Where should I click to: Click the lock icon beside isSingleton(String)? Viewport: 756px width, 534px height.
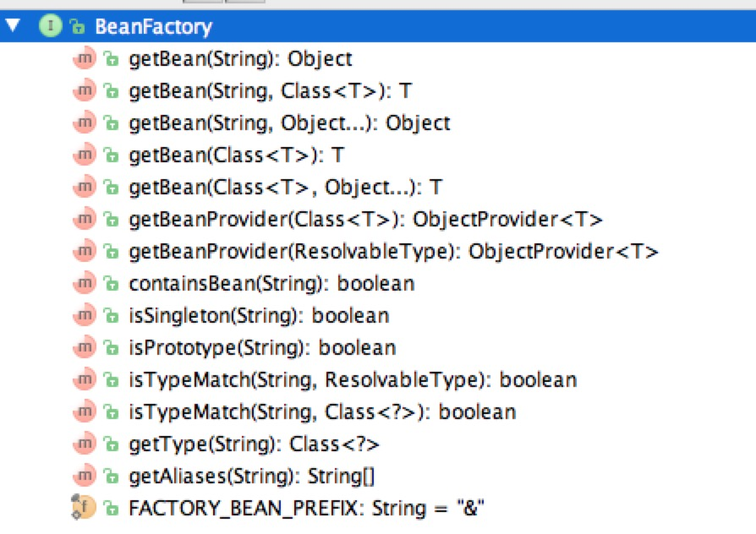(x=112, y=316)
